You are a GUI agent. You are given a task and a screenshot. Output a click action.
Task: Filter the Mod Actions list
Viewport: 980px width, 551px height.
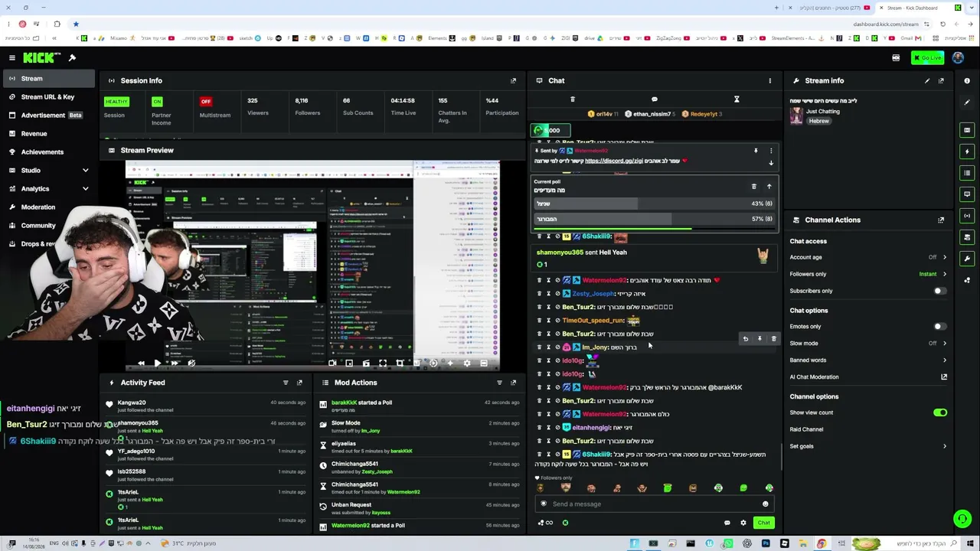coord(499,383)
